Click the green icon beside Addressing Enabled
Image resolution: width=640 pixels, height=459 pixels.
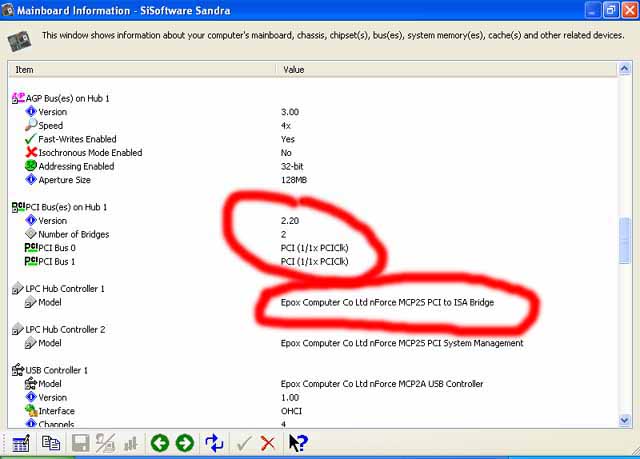pos(31,166)
